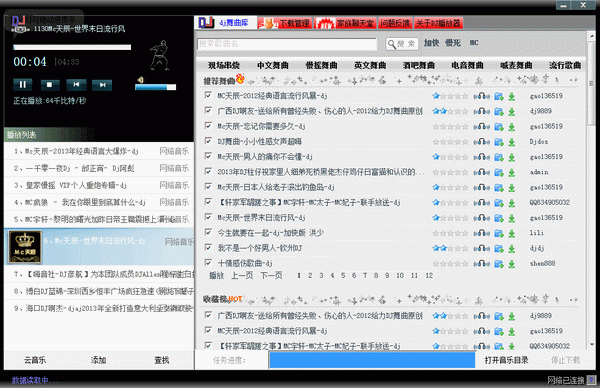Uncheck Mc天辰-世界末日流行风-dj checkbox in library
The height and width of the screenshot is (388, 600).
(208, 217)
